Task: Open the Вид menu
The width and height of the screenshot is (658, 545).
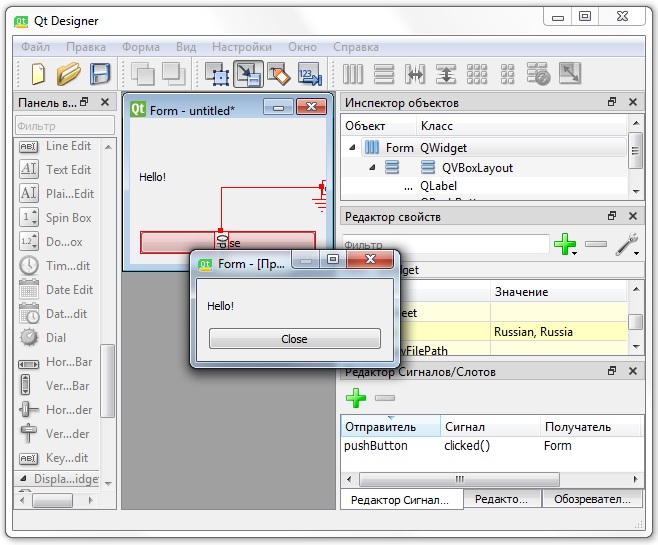Action: pyautogui.click(x=186, y=47)
